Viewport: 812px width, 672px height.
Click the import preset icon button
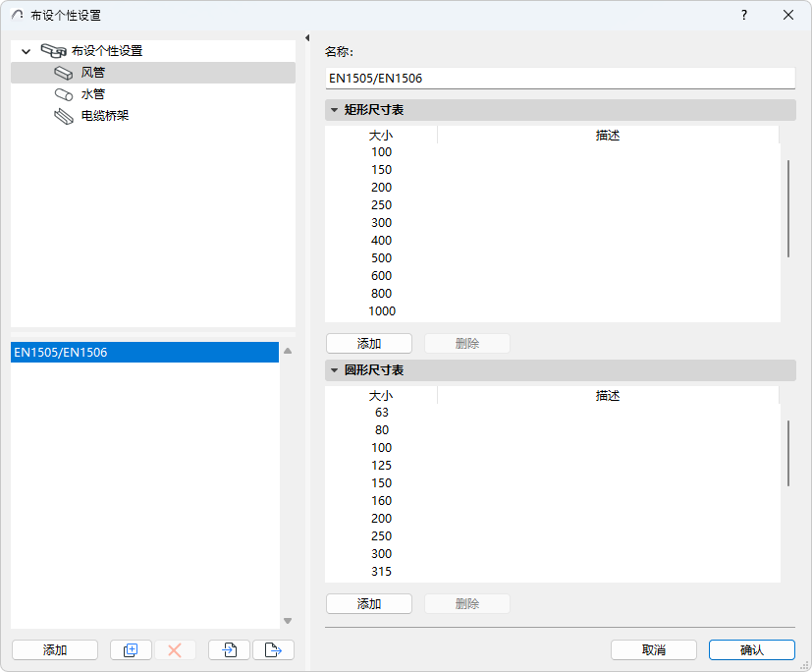pyautogui.click(x=229, y=649)
